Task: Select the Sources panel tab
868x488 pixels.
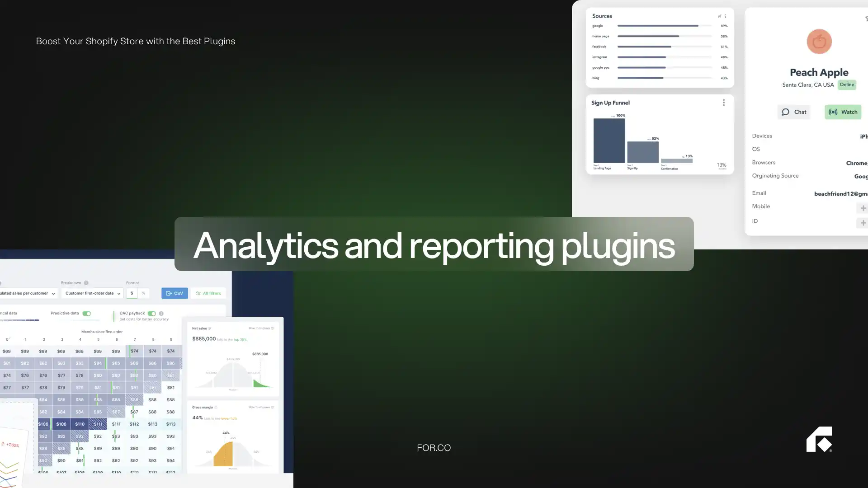Action: [602, 15]
